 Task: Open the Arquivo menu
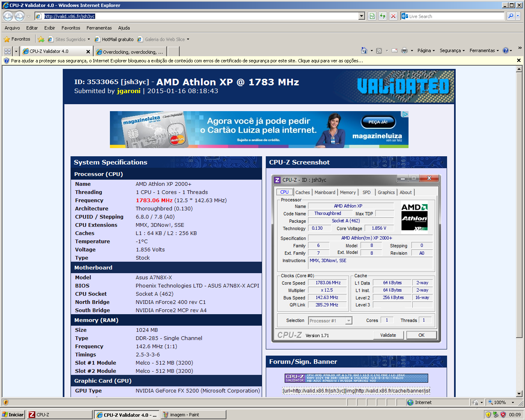click(x=12, y=28)
